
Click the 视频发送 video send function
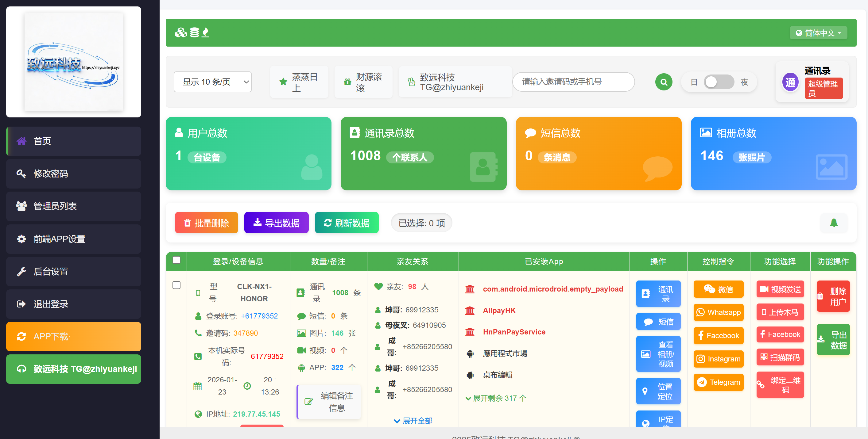tap(780, 289)
